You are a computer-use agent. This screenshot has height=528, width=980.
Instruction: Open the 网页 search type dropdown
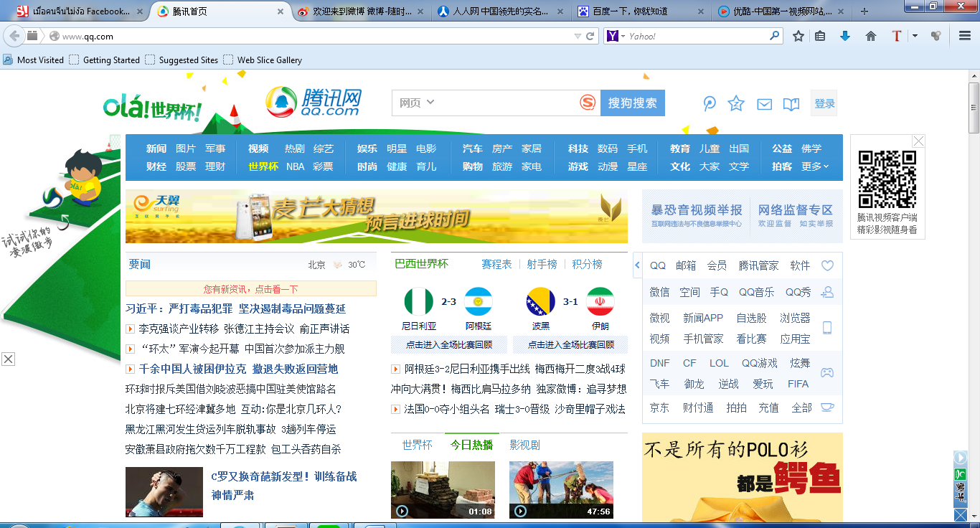[x=417, y=103]
